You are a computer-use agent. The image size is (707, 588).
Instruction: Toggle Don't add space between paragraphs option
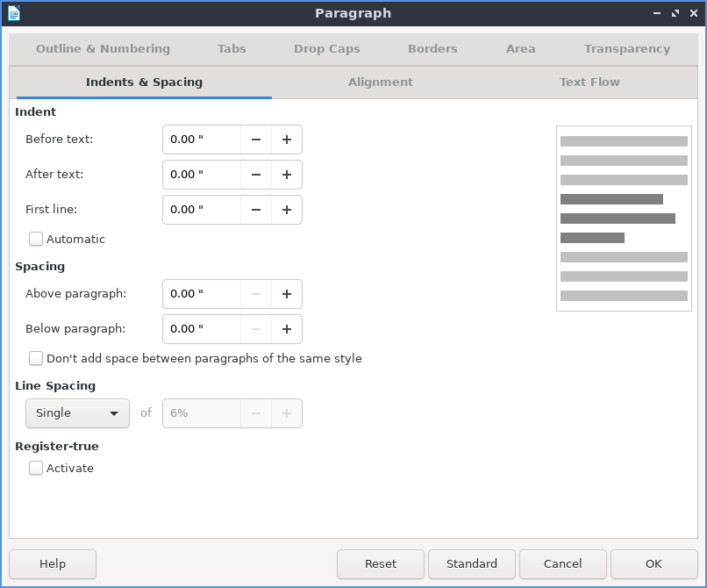(x=36, y=358)
